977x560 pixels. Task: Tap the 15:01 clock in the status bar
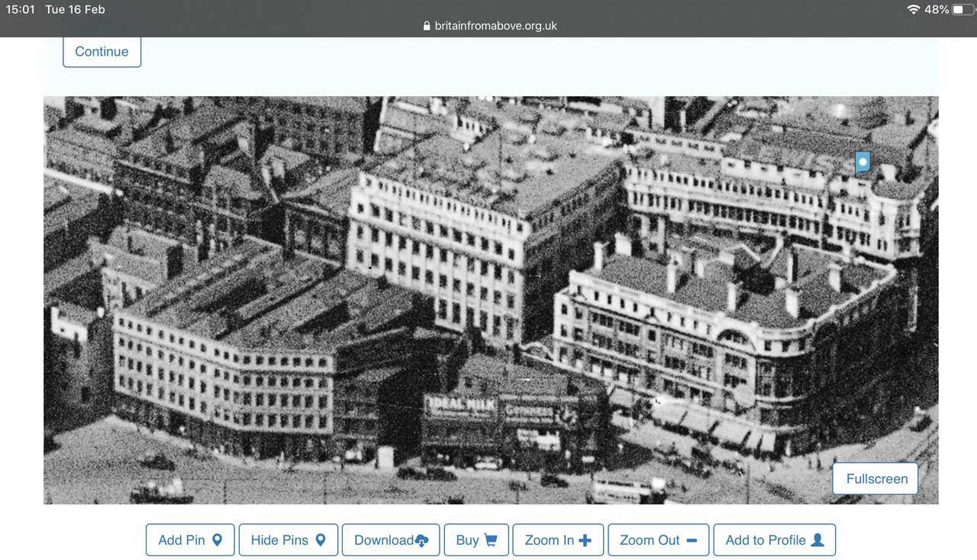[x=21, y=9]
